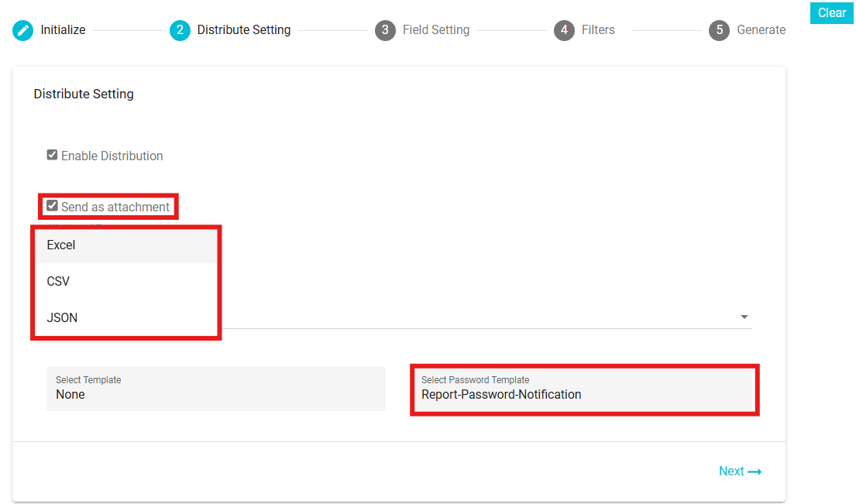Screen dimensions: 856x504
Task: Toggle the Send as attachment checkbox
Action: (52, 206)
